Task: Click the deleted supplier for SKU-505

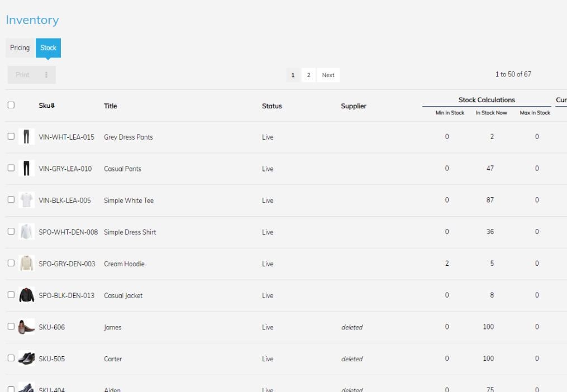Action: click(352, 359)
